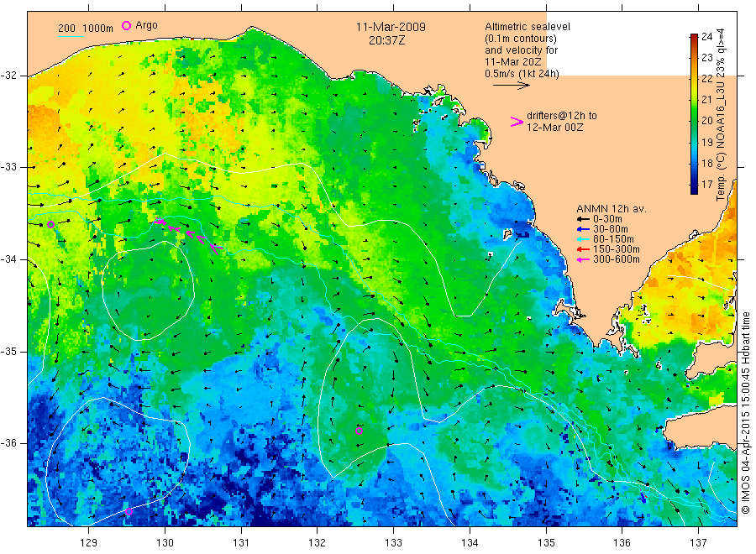Click the '11-Mar 20Z' caption line
This screenshot has width=756, height=554.
click(513, 62)
